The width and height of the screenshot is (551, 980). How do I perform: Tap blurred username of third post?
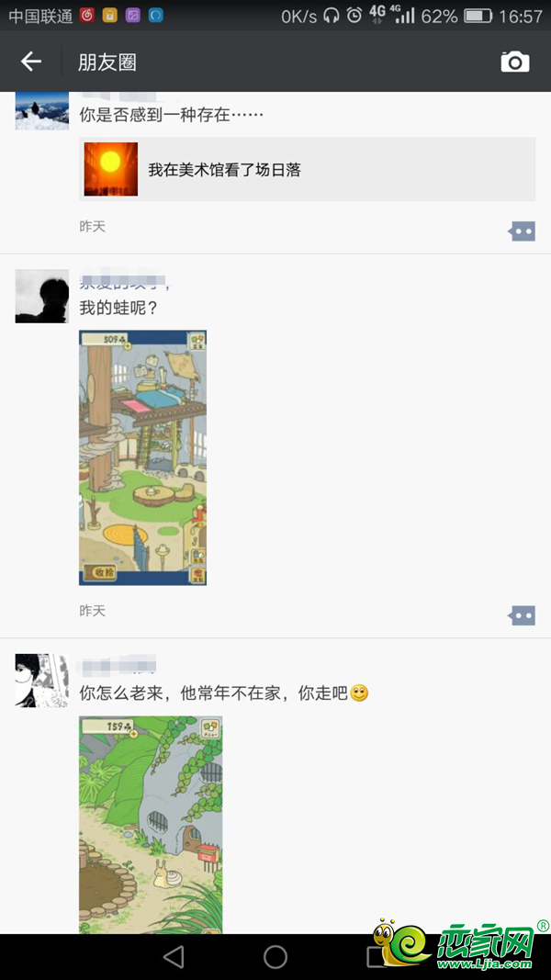click(x=118, y=666)
